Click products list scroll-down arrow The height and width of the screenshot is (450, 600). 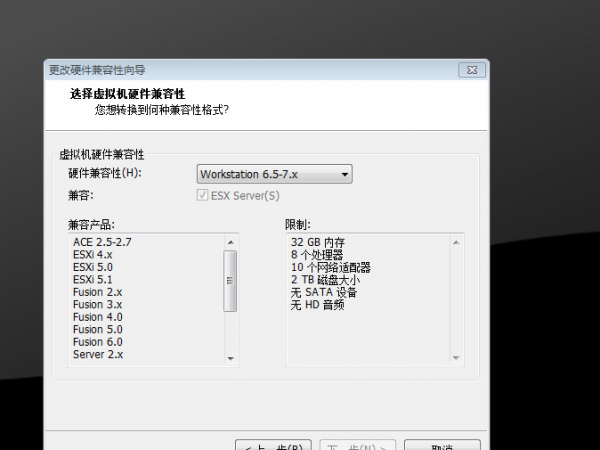231,358
